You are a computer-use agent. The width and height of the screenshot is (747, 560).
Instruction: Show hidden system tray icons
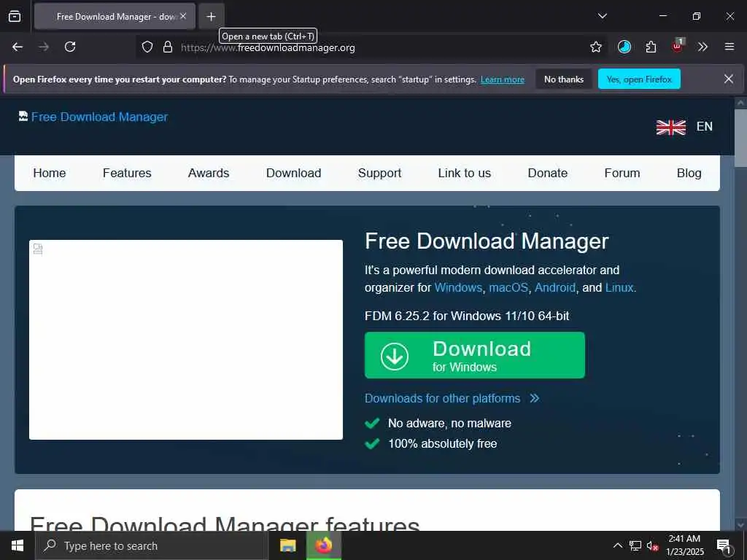click(x=617, y=545)
